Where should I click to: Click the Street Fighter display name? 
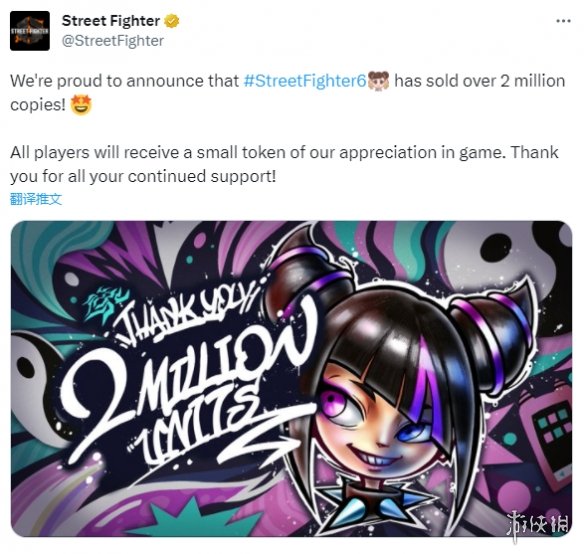point(111,21)
